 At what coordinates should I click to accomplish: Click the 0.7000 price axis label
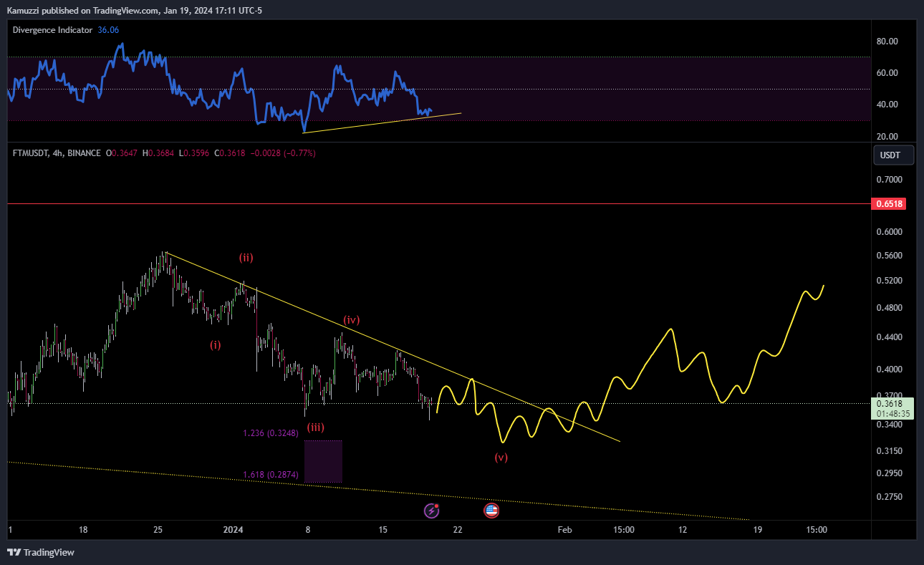(x=889, y=180)
